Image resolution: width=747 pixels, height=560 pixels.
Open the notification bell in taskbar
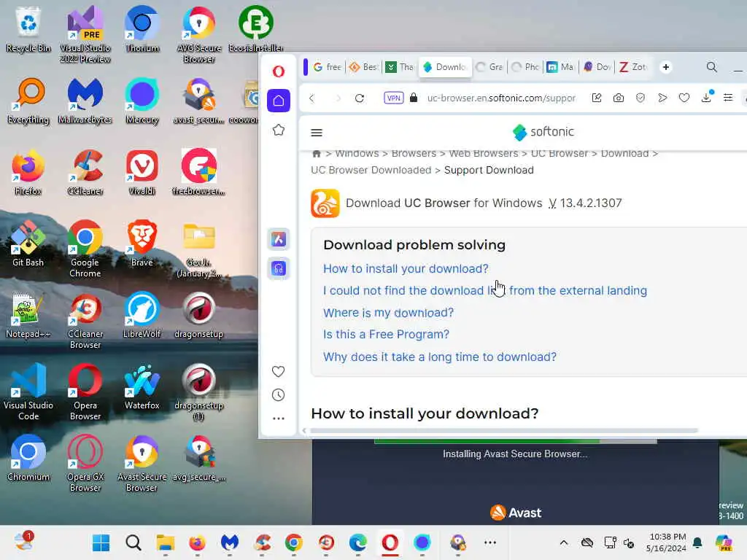coord(697,542)
